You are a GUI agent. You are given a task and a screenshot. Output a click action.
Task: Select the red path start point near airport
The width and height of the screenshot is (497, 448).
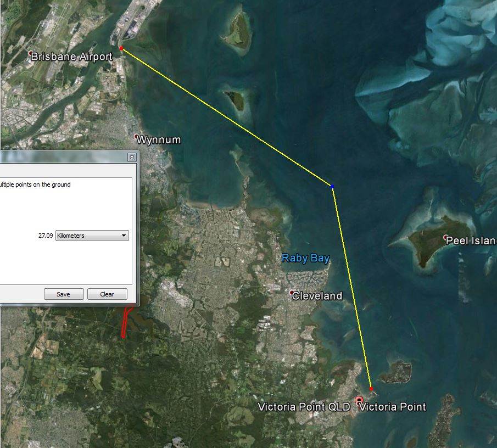click(x=121, y=49)
